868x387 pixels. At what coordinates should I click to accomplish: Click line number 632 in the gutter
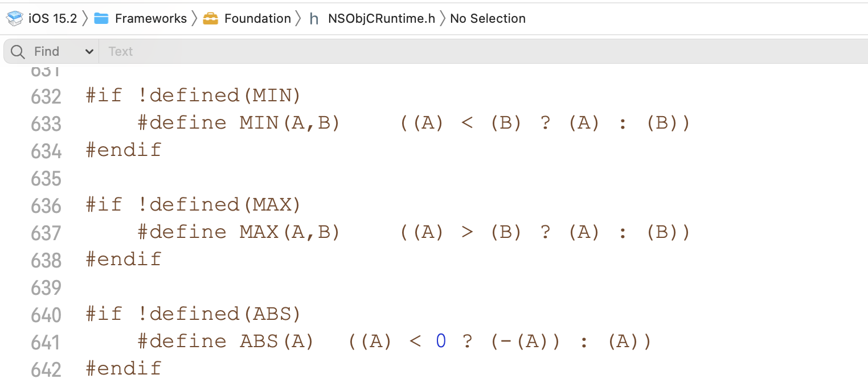[x=46, y=97]
